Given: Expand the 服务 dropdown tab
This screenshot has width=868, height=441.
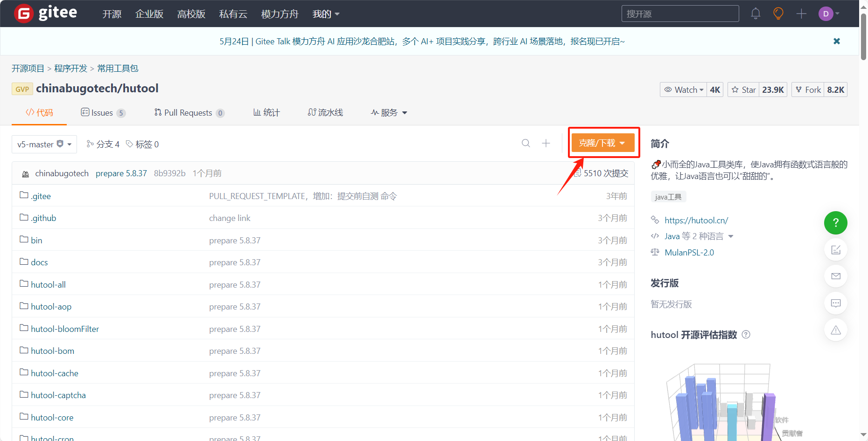Looking at the screenshot, I should pyautogui.click(x=389, y=112).
